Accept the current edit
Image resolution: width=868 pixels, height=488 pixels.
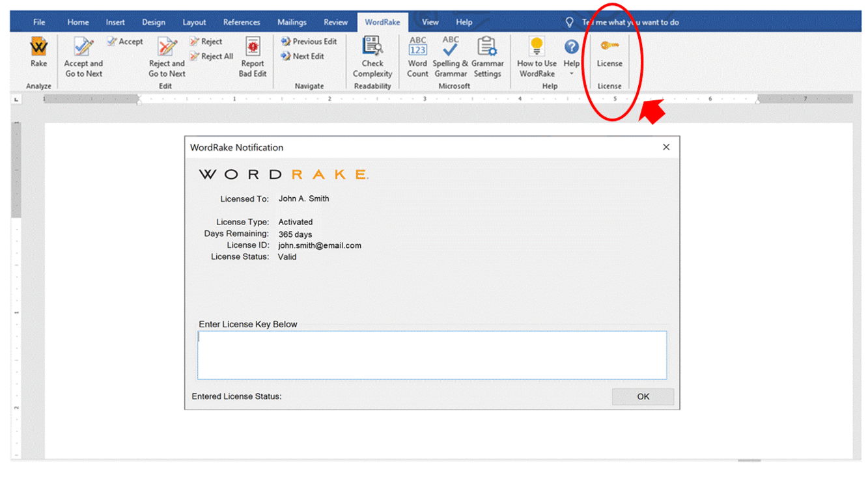125,42
